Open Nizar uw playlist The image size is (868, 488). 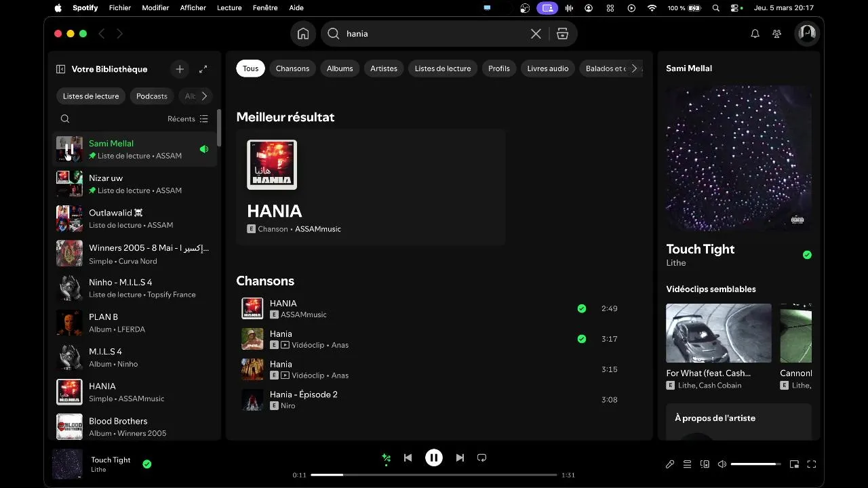click(x=136, y=184)
